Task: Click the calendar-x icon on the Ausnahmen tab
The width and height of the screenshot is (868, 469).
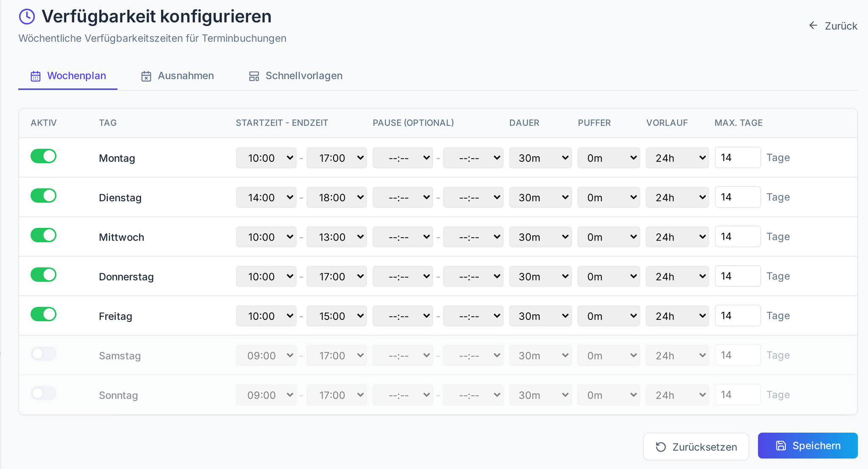Action: point(146,76)
